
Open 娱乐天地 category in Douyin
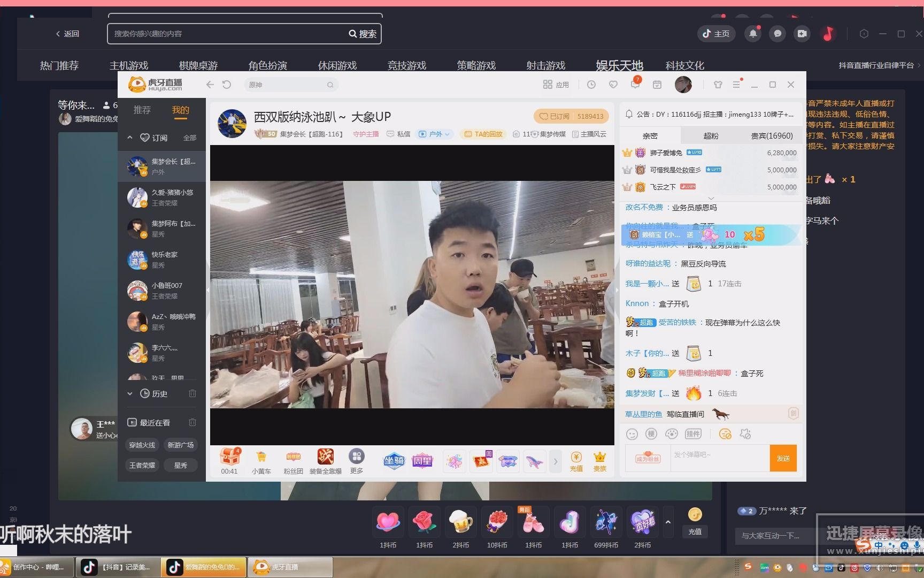click(x=619, y=65)
